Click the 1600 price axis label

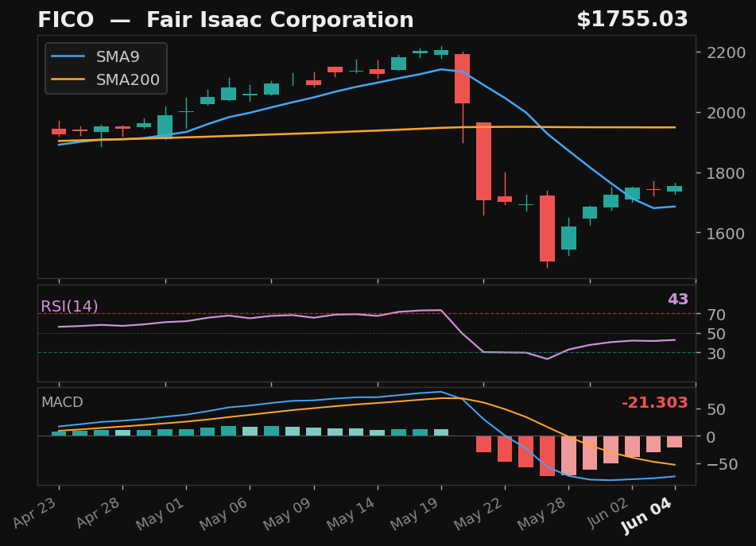tap(726, 233)
